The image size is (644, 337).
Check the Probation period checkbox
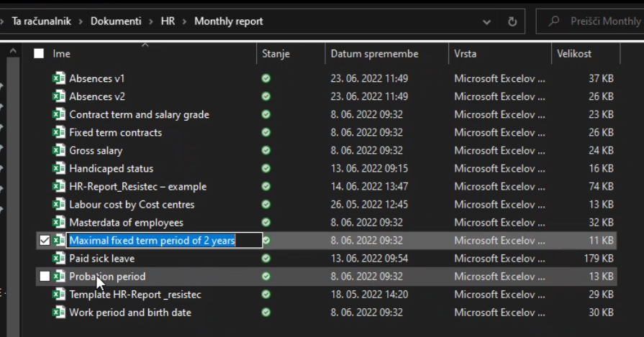[45, 277]
